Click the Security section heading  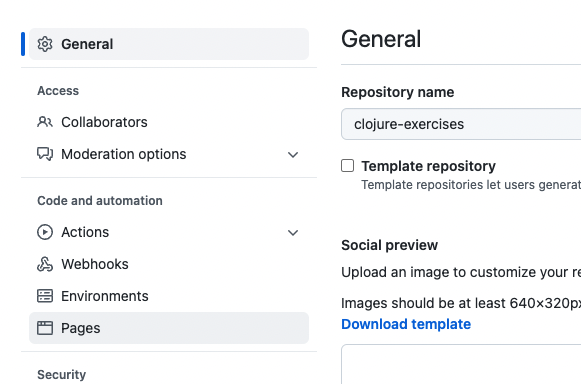(x=62, y=375)
